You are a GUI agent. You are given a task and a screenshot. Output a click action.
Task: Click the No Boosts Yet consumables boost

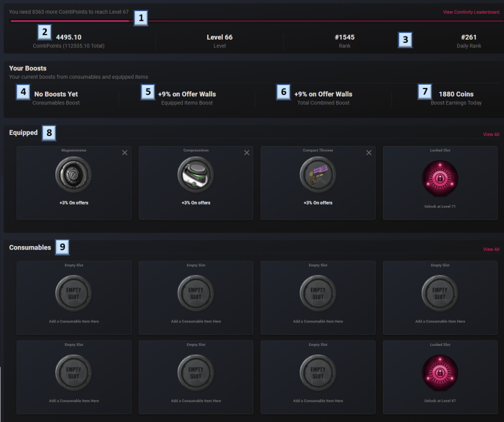pos(56,94)
